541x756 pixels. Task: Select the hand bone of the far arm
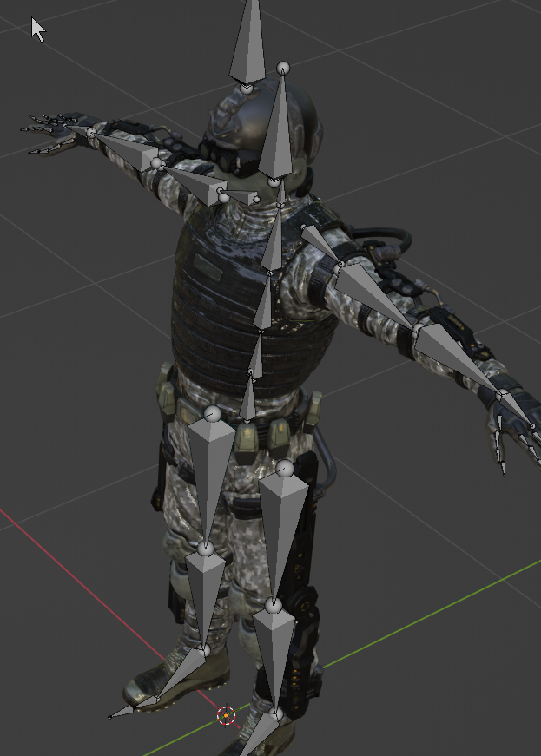pos(77,129)
